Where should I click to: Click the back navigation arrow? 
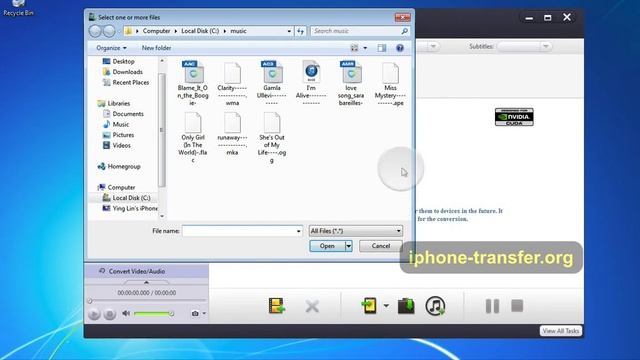point(95,31)
